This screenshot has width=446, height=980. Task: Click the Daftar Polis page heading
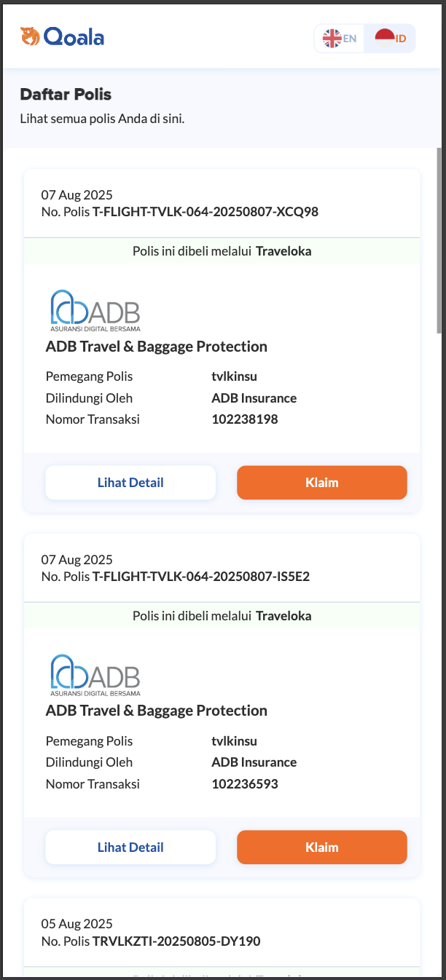pos(66,94)
